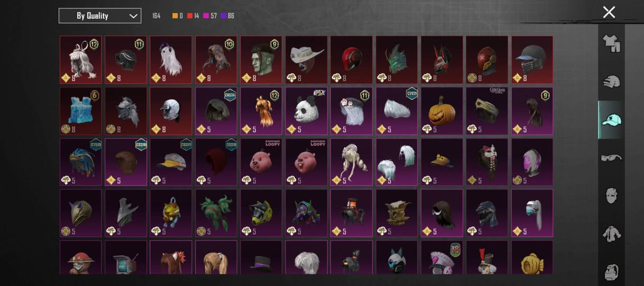
Task: Select the green zombie head mask
Action: [x=261, y=60]
